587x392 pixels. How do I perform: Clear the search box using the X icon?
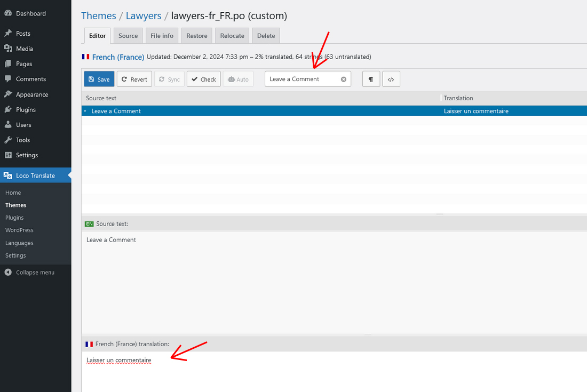pos(343,78)
